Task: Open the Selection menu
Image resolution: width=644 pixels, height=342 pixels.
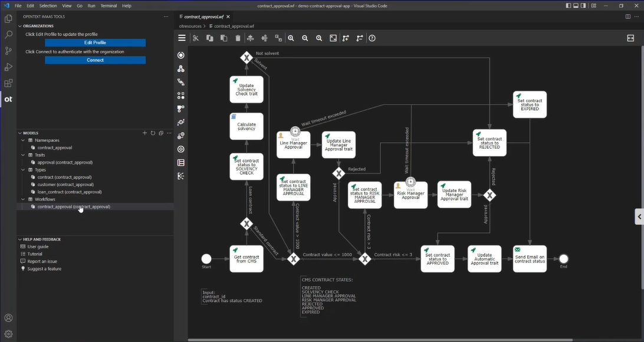Action: [48, 6]
